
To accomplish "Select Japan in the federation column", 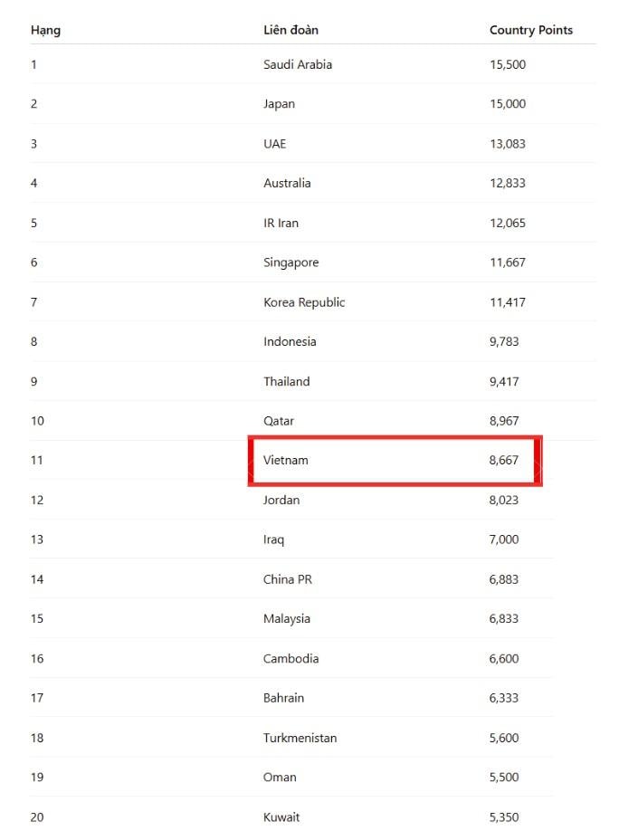I will tap(279, 104).
